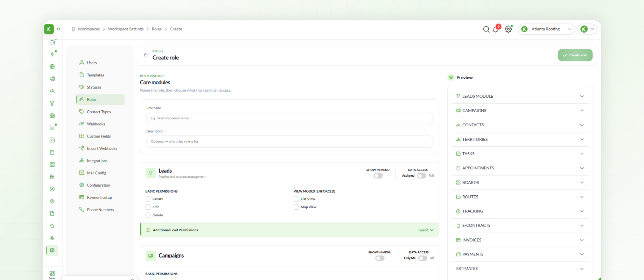644x280 pixels.
Task: Click the Roles breadcrumb link
Action: coord(156,29)
